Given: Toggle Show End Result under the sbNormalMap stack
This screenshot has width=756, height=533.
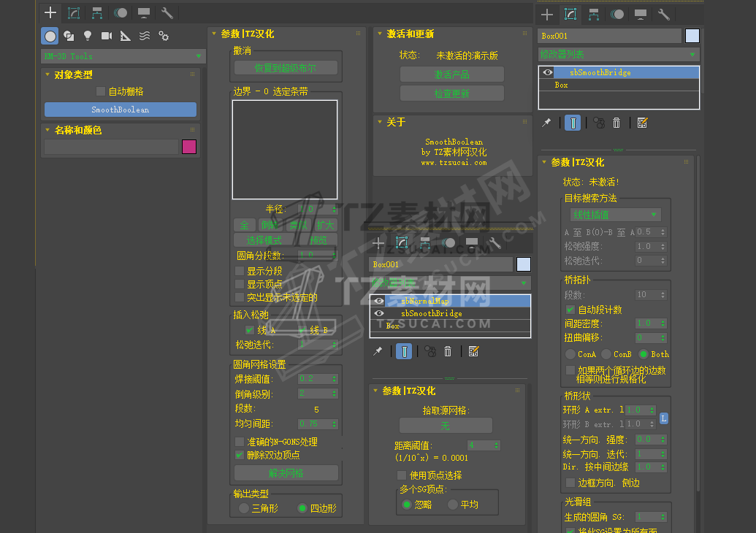Looking at the screenshot, I should click(x=404, y=351).
